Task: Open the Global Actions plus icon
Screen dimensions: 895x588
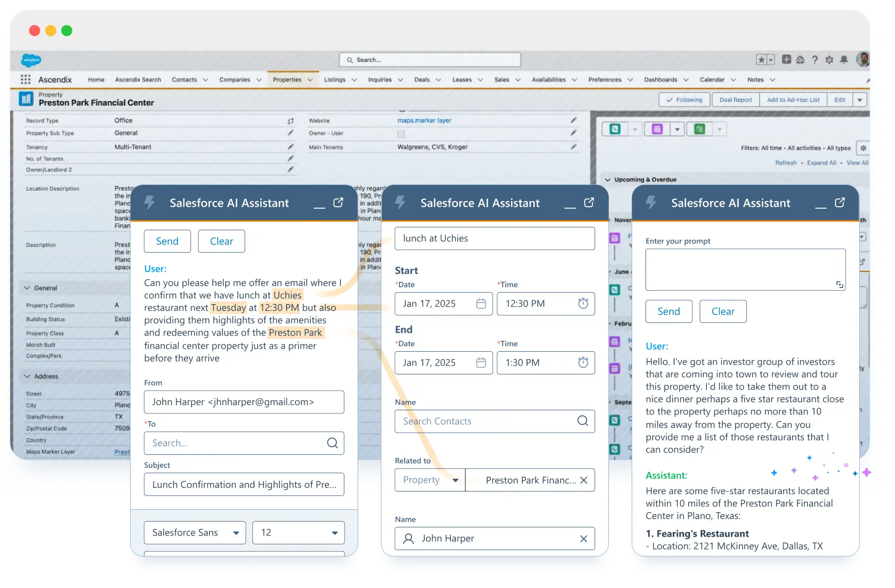Action: pos(786,60)
